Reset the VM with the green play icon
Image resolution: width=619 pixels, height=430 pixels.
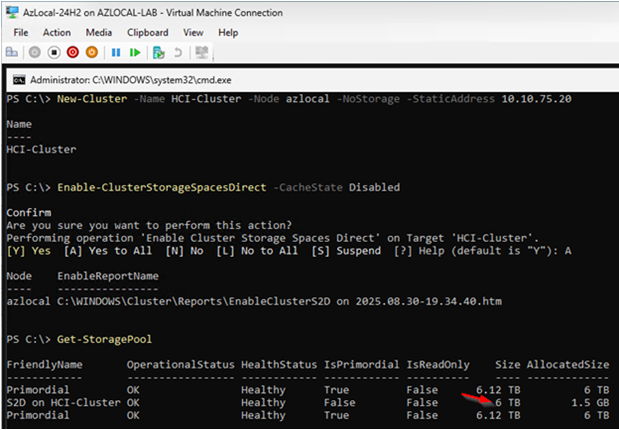(x=134, y=52)
